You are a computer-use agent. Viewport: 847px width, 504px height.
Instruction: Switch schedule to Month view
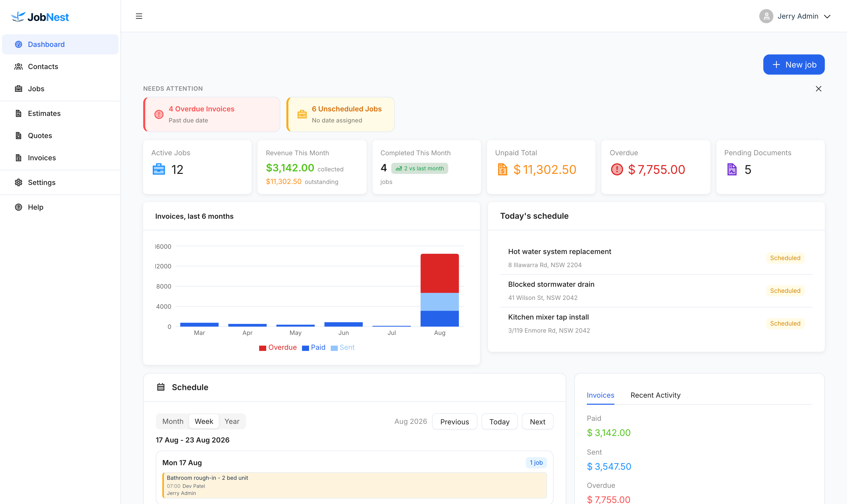point(173,421)
